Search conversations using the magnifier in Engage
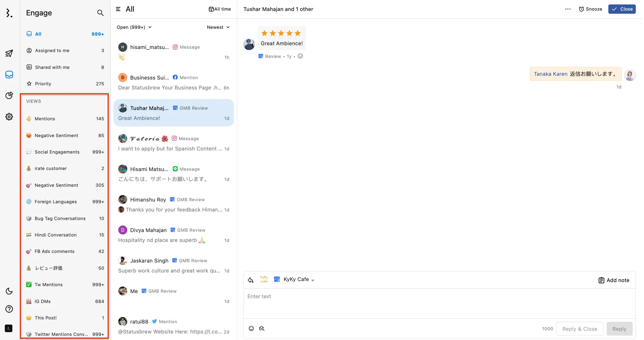Image resolution: width=644 pixels, height=340 pixels. pyautogui.click(x=100, y=13)
